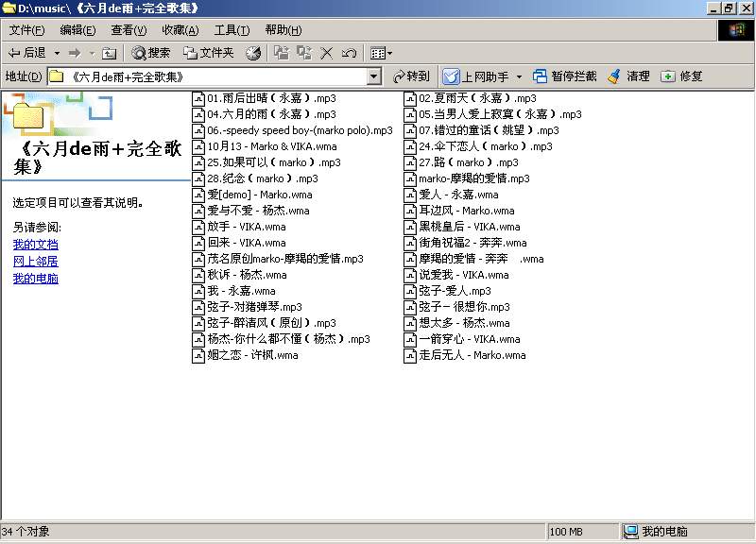Click the 修复 repair icon
The height and width of the screenshot is (544, 756).
point(668,76)
